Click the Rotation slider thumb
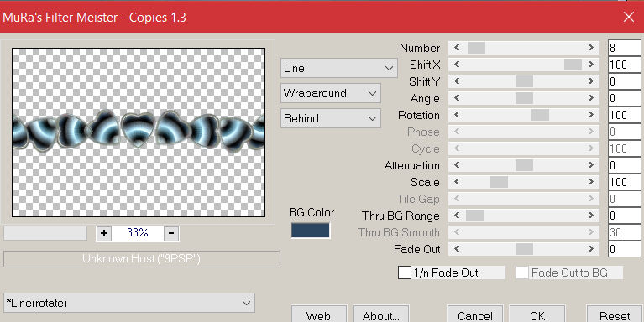The image size is (644, 322). coord(540,115)
